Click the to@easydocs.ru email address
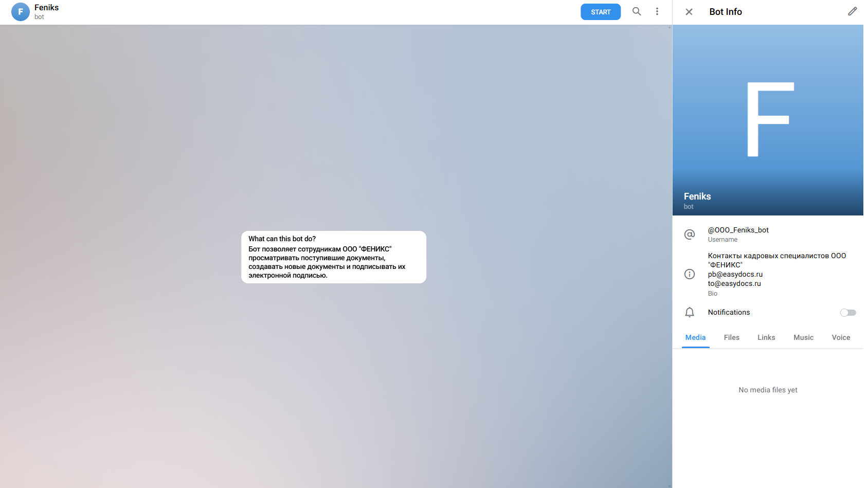The height and width of the screenshot is (488, 868). pyautogui.click(x=734, y=283)
